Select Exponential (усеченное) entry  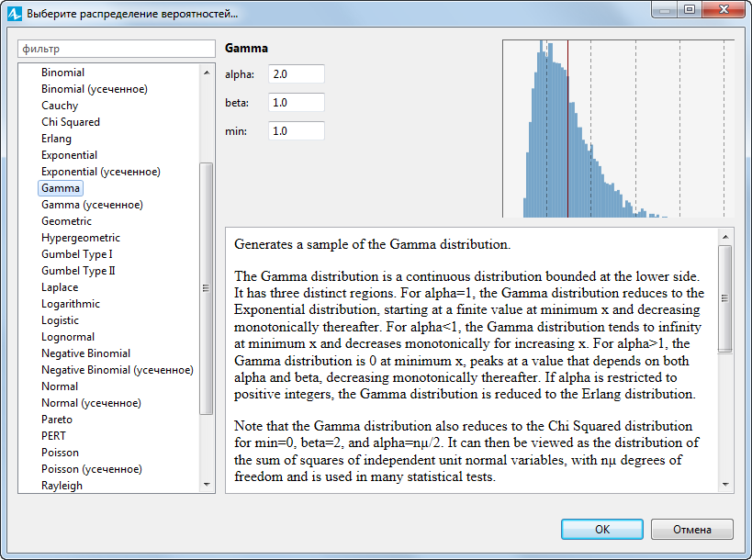pos(101,172)
